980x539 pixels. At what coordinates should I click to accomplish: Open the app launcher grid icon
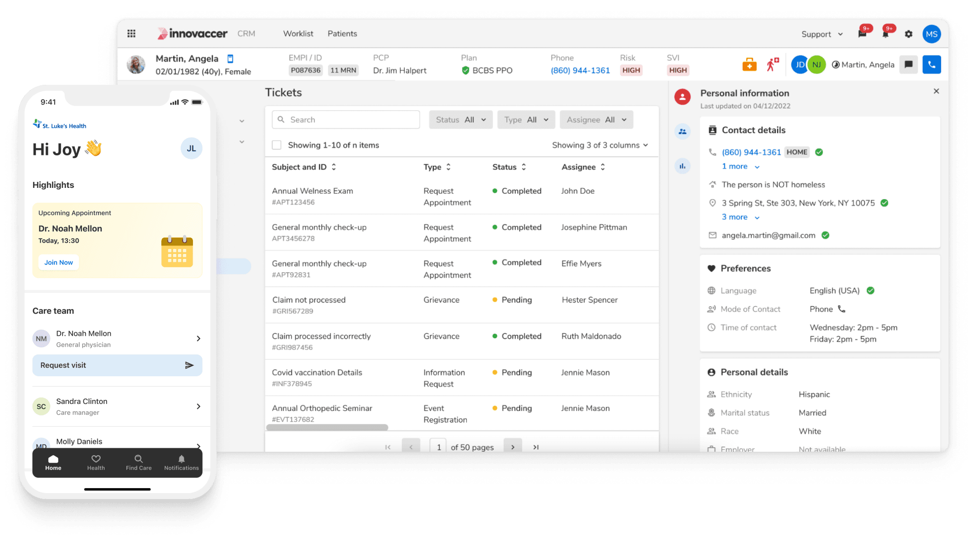[131, 34]
